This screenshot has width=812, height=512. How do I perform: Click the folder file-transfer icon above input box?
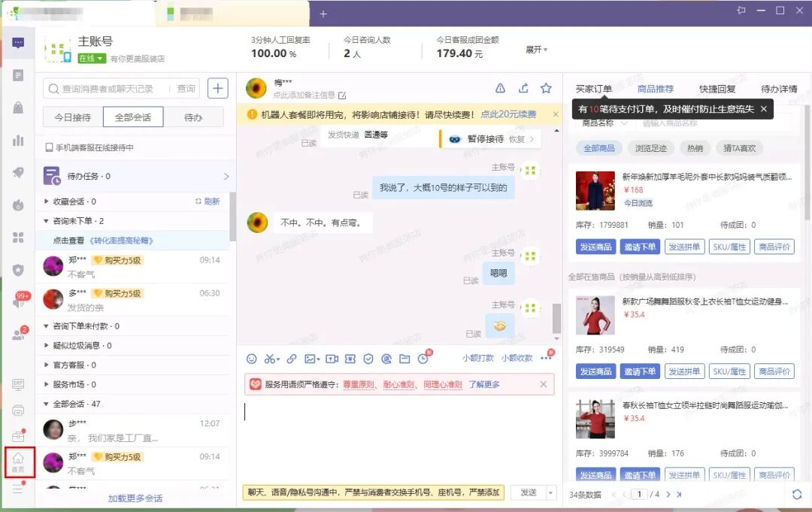pyautogui.click(x=404, y=359)
